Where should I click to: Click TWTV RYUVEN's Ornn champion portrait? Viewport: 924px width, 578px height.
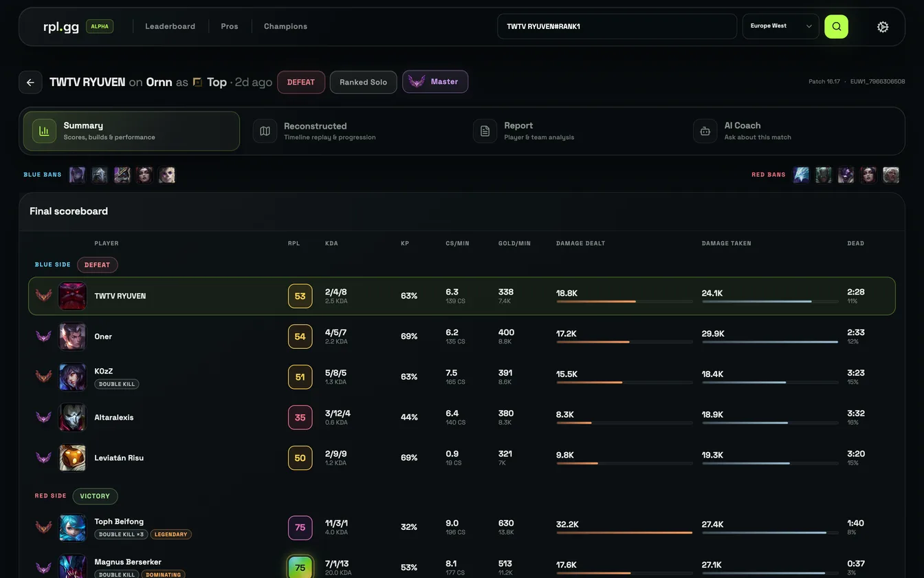pos(72,296)
